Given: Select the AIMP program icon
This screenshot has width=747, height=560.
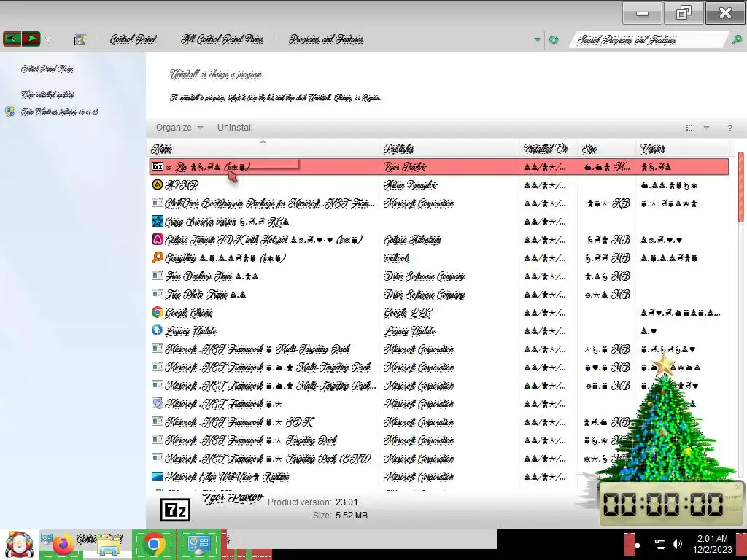Looking at the screenshot, I should (x=158, y=184).
